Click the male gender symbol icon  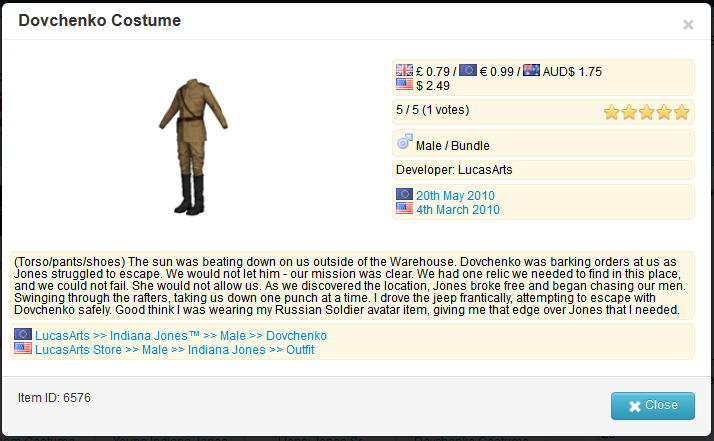pos(405,143)
